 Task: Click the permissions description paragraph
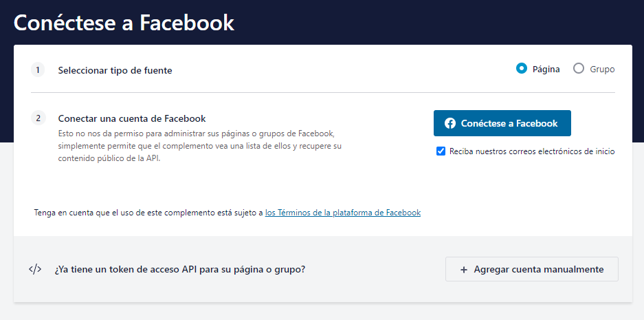click(199, 146)
